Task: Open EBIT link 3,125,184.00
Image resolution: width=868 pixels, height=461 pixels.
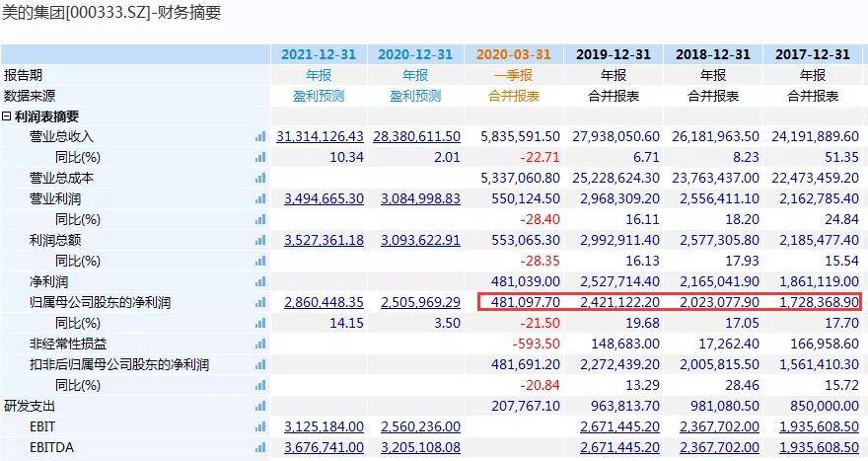Action: pyautogui.click(x=324, y=426)
